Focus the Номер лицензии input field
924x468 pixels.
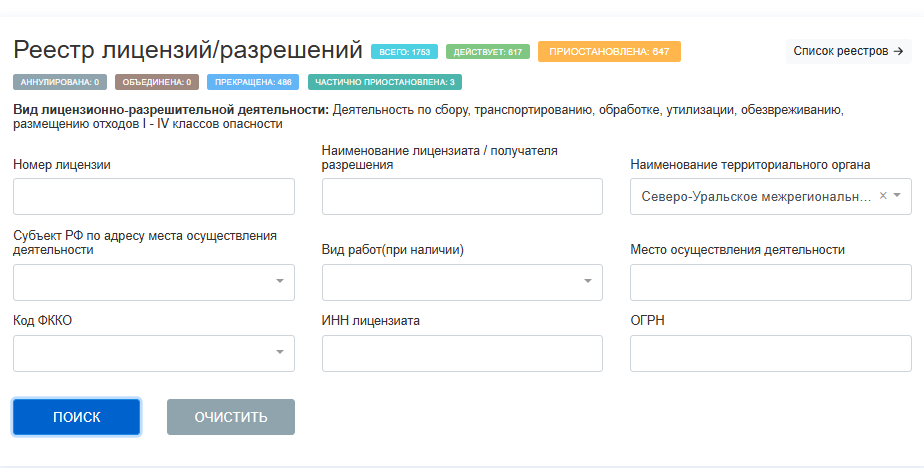point(154,196)
